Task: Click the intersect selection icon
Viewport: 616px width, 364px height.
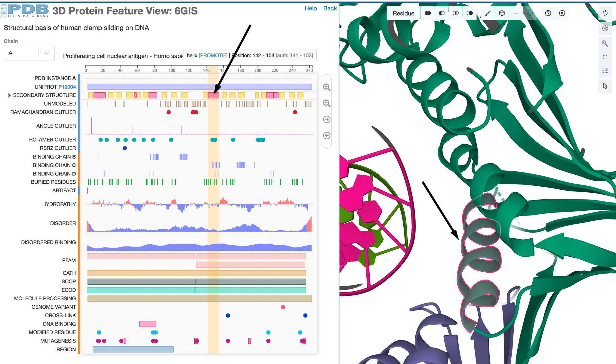Action: coord(456,13)
